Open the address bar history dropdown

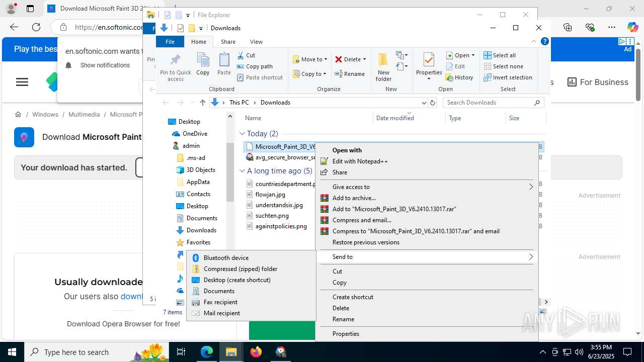(424, 103)
